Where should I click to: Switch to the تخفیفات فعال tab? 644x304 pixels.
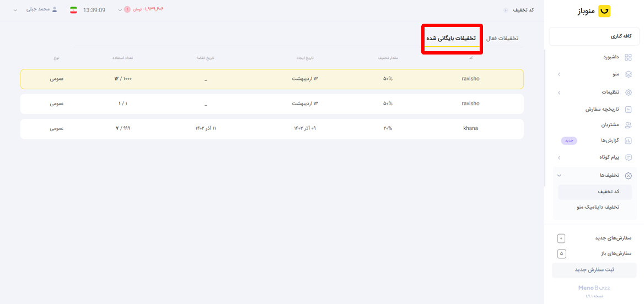coord(502,38)
